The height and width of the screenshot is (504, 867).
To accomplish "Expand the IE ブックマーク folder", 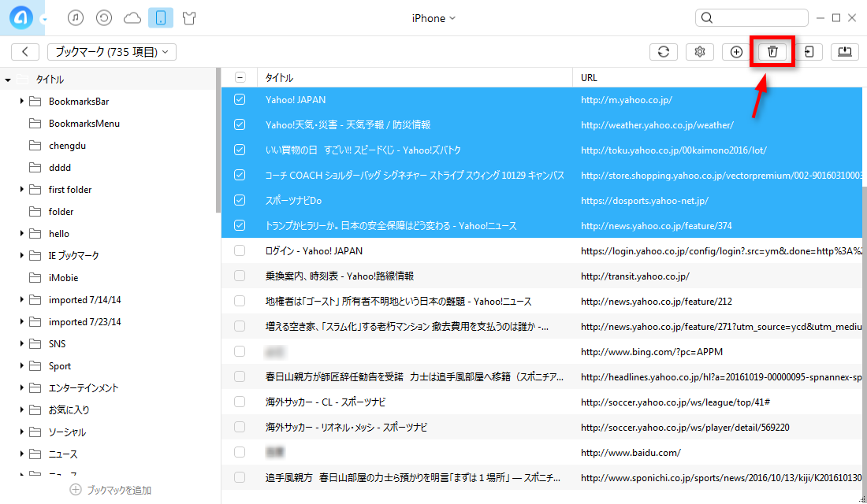I will 21,255.
